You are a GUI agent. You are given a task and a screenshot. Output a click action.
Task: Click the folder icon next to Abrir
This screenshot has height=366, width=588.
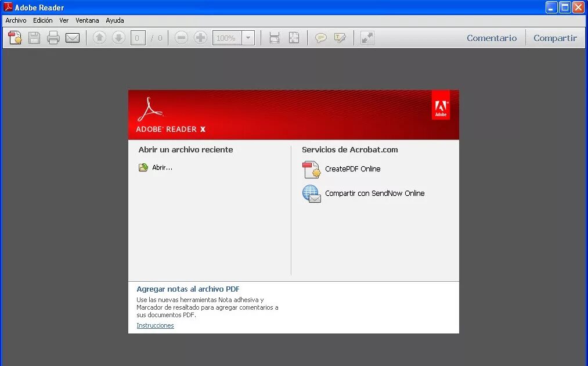pyautogui.click(x=143, y=167)
